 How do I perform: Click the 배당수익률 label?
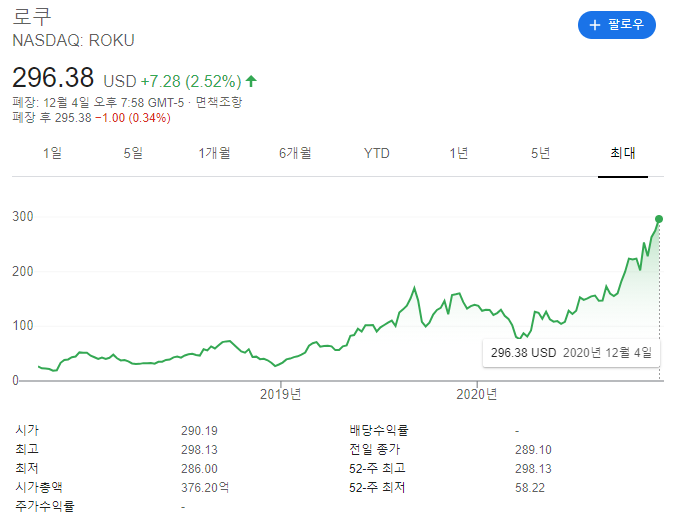379,430
